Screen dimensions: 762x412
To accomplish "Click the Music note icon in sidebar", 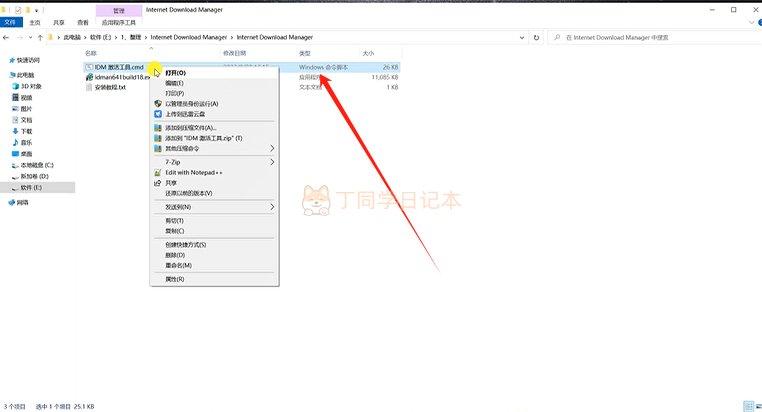I will (16, 142).
